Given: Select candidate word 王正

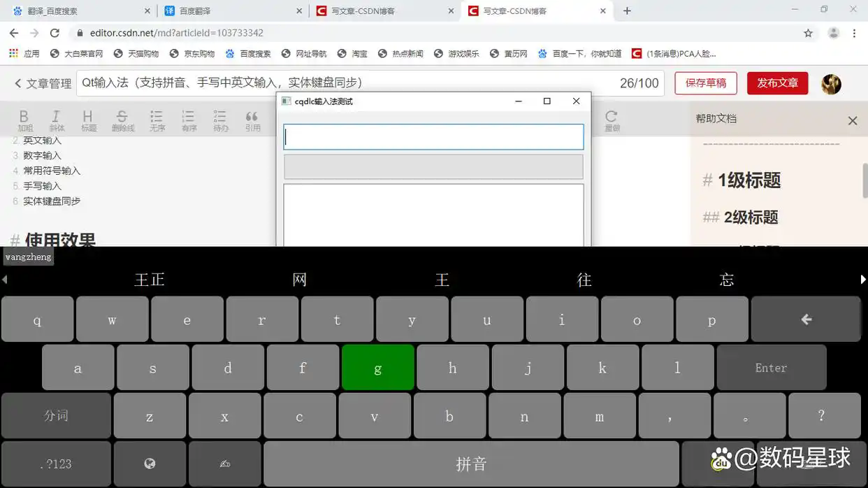Looking at the screenshot, I should (x=150, y=280).
